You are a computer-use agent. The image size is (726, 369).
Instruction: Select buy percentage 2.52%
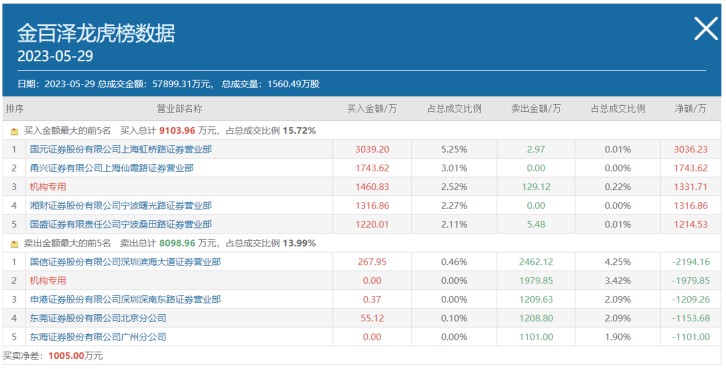454,187
